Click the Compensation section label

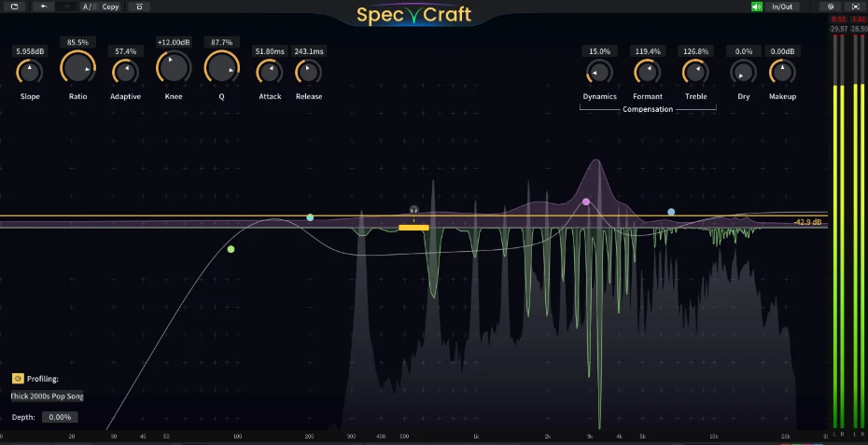[648, 109]
